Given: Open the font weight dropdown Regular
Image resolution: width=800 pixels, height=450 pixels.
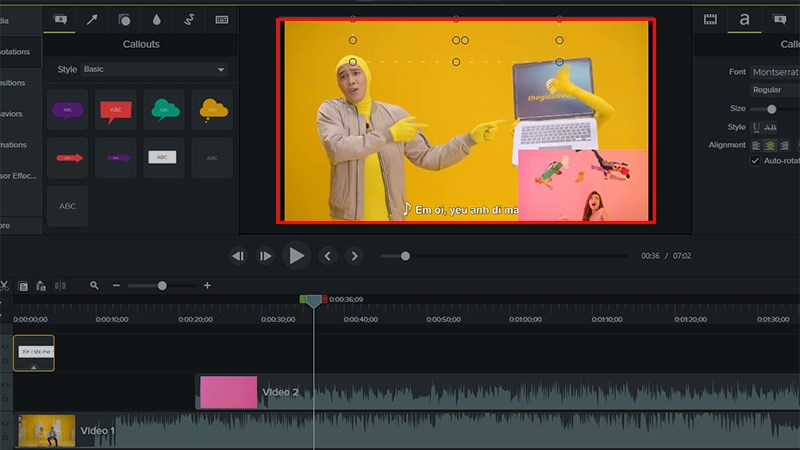Looking at the screenshot, I should [x=775, y=90].
